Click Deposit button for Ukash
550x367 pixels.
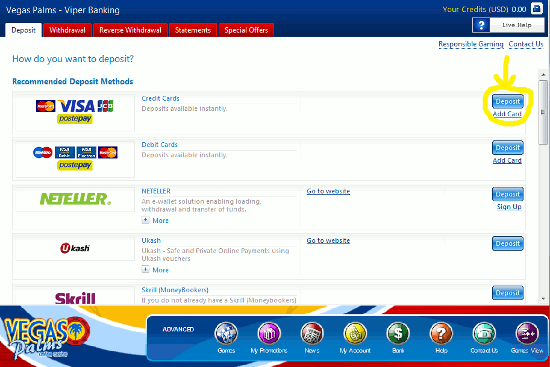click(508, 243)
